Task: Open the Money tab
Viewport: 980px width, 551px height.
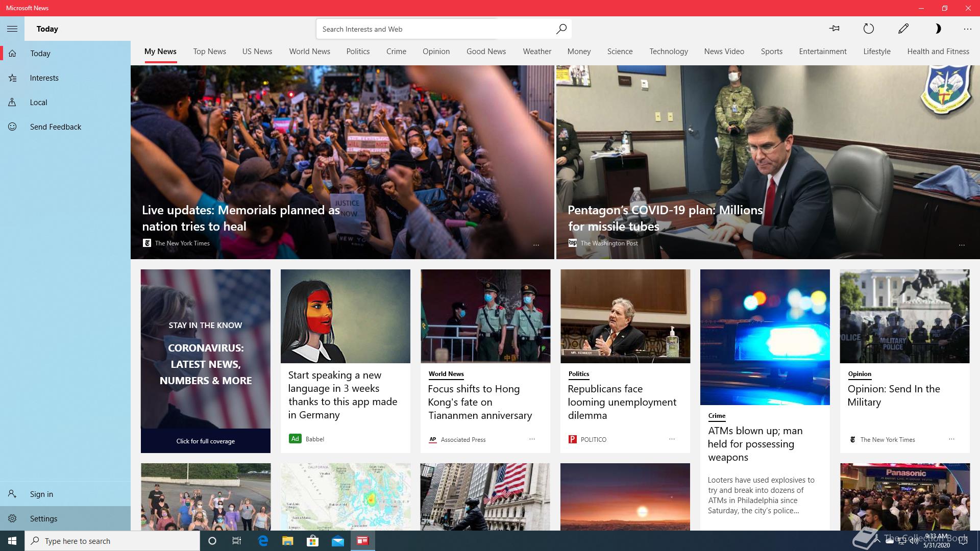Action: (579, 52)
